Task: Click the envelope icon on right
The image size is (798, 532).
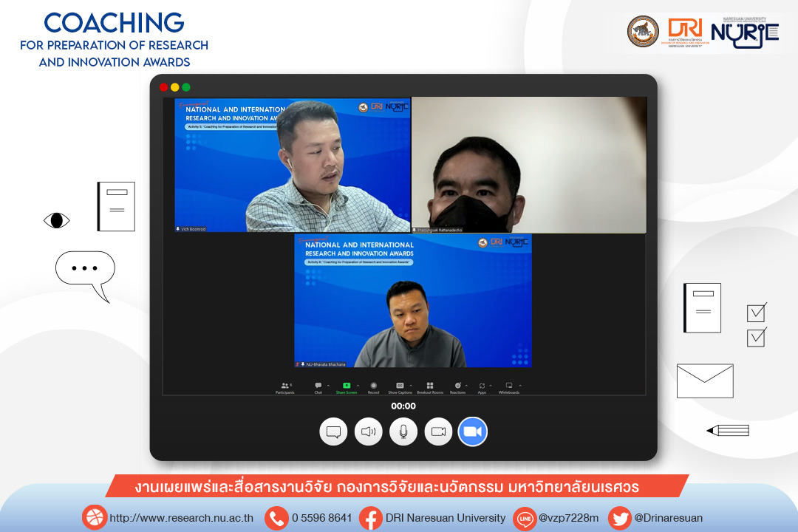Action: click(705, 381)
